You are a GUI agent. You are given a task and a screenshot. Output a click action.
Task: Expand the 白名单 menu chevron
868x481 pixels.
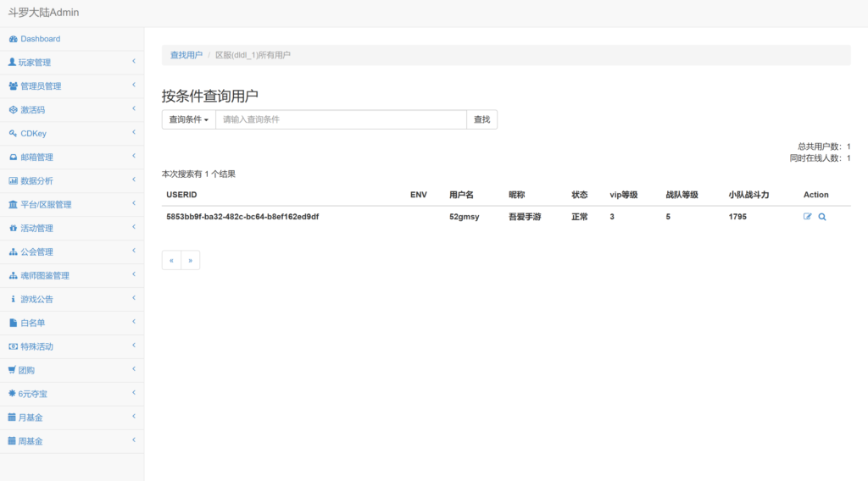(134, 322)
